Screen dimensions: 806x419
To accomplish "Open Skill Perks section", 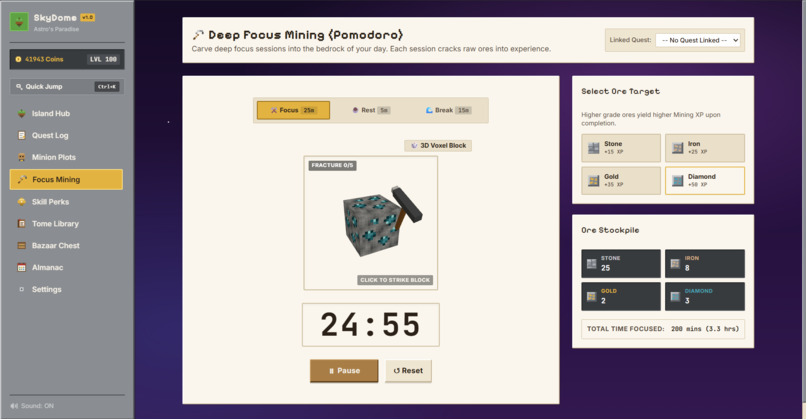I will click(x=66, y=202).
